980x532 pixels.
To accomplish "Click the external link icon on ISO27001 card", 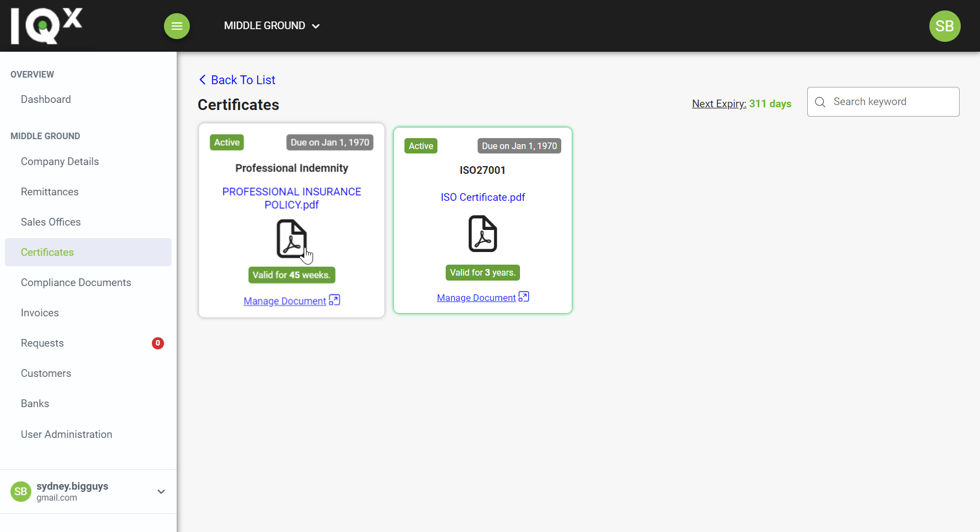I will [523, 297].
